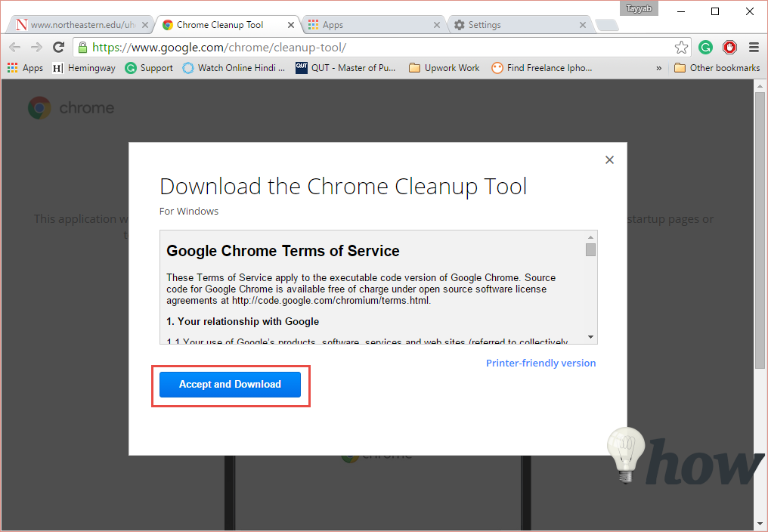
Task: Click the Accept and Download button
Action: pyautogui.click(x=230, y=385)
